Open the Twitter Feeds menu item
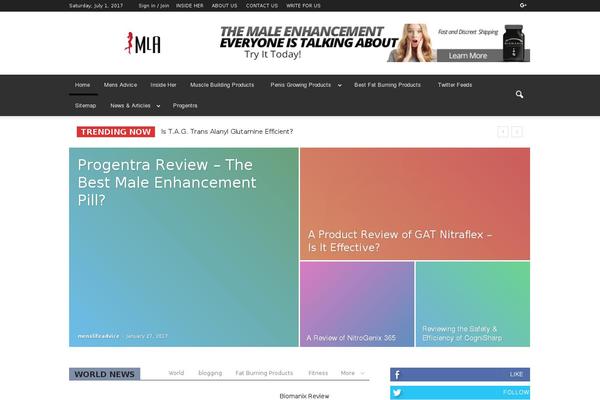 (455, 85)
